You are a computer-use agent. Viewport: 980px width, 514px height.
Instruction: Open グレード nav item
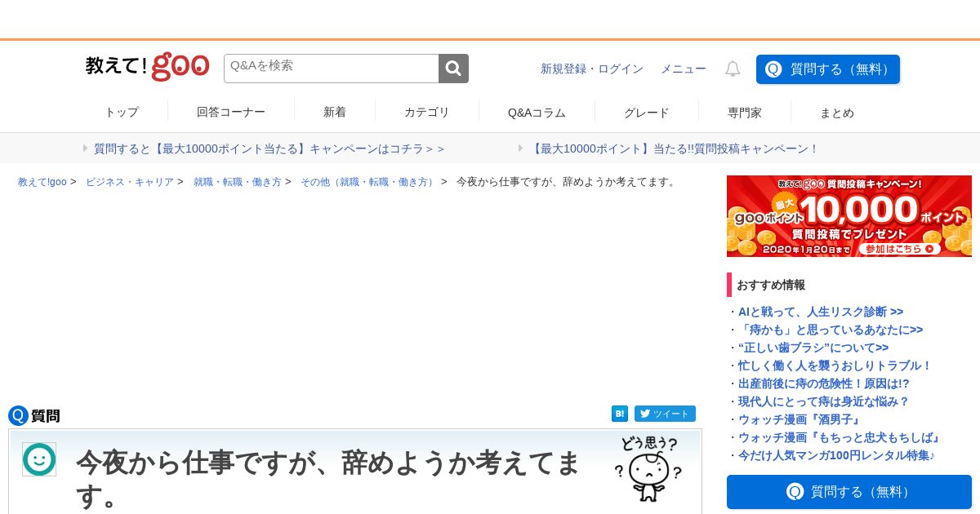(x=647, y=113)
